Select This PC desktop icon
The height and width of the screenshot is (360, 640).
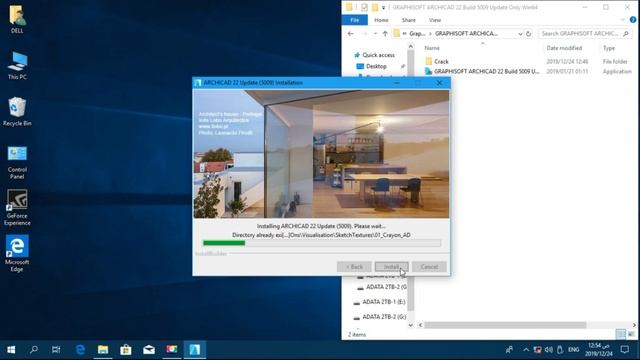click(x=17, y=65)
